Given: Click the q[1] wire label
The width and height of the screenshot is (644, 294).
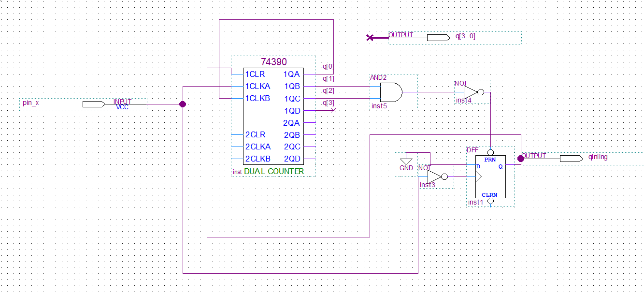Looking at the screenshot, I should 329,79.
